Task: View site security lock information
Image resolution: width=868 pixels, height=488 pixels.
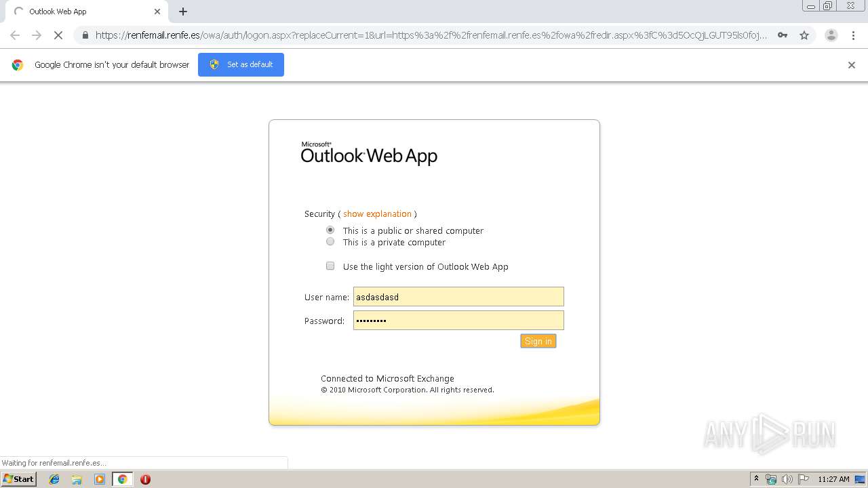Action: tap(85, 35)
